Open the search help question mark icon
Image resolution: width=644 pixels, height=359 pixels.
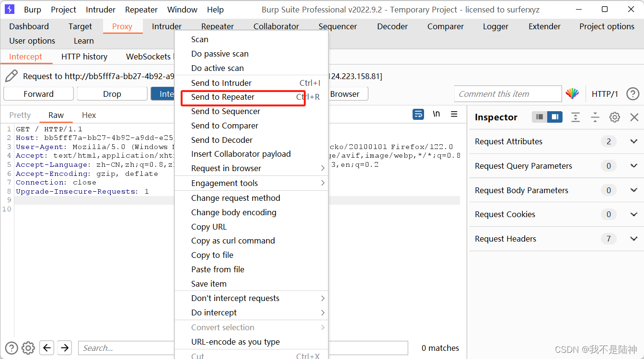(x=11, y=348)
